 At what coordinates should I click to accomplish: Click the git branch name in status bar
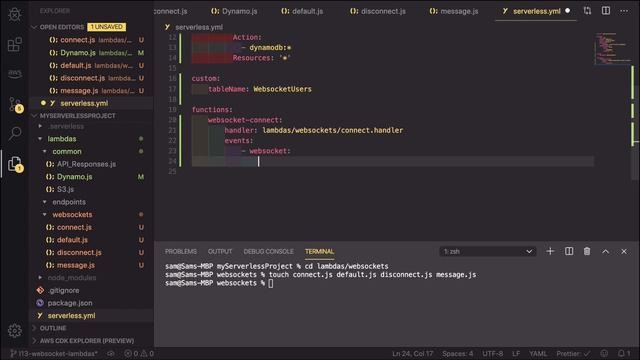coord(54,353)
